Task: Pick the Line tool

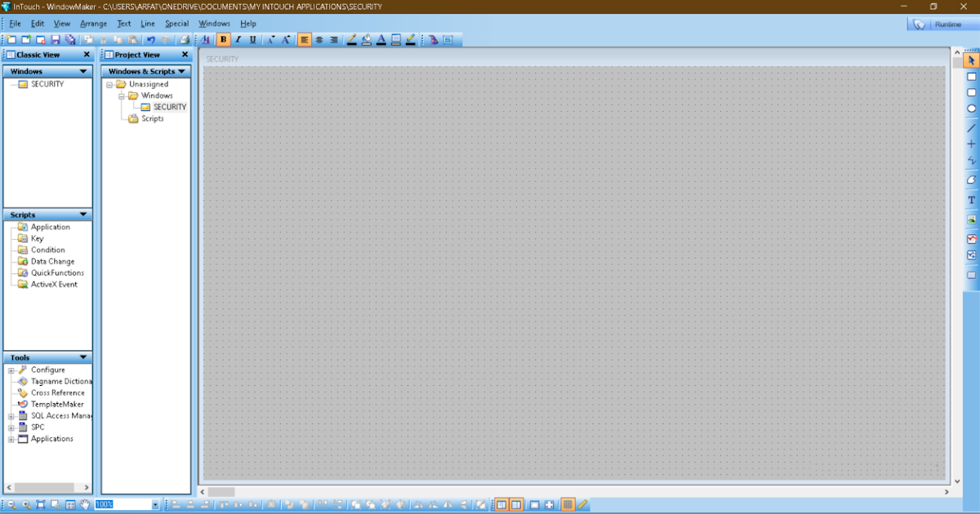Action: click(x=971, y=126)
